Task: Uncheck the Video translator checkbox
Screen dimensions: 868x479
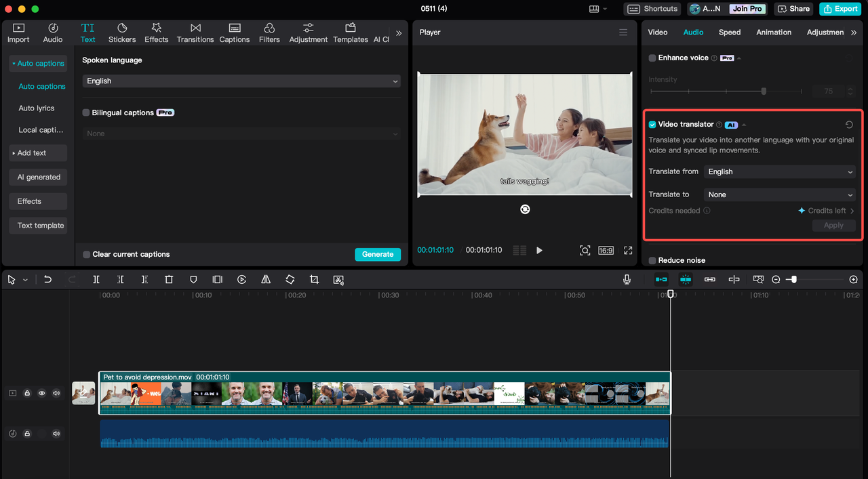Action: coord(652,125)
